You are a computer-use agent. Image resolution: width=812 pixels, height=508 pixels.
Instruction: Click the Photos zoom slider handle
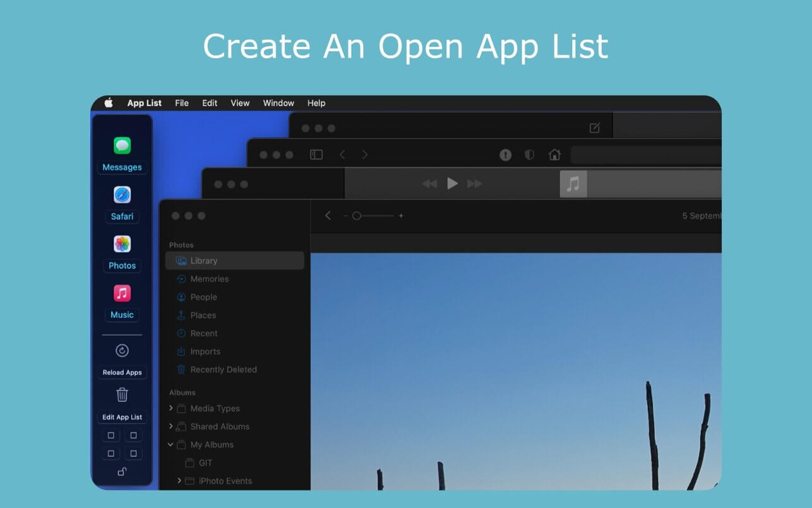tap(357, 216)
